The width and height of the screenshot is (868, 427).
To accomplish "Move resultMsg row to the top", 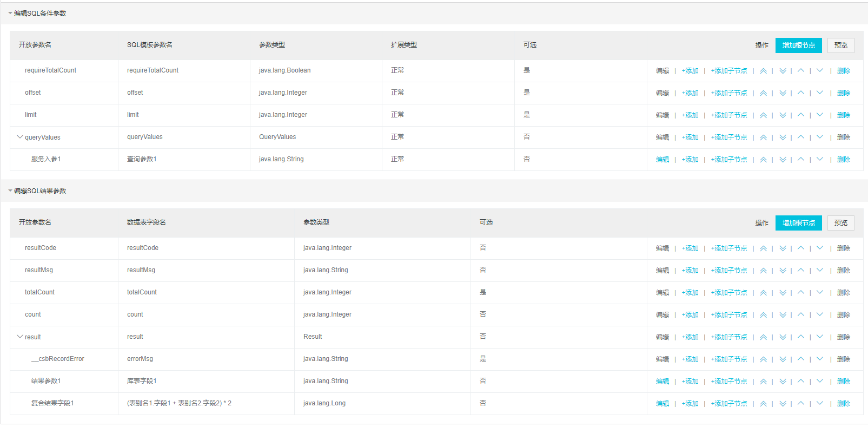I will (763, 271).
